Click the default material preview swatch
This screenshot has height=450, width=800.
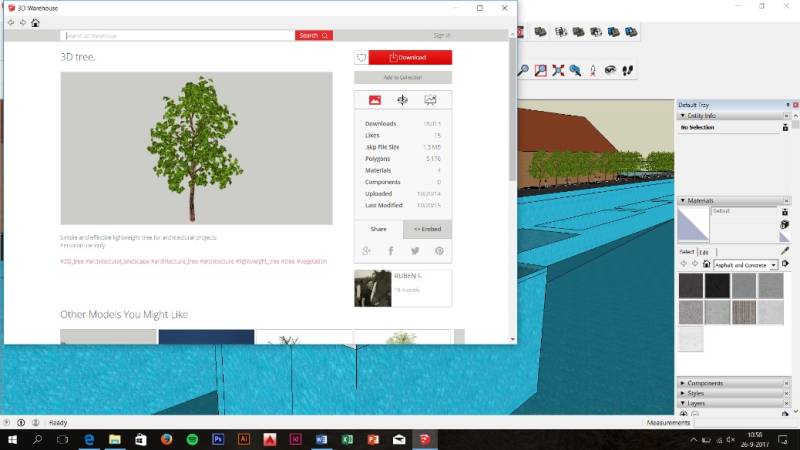pyautogui.click(x=693, y=224)
